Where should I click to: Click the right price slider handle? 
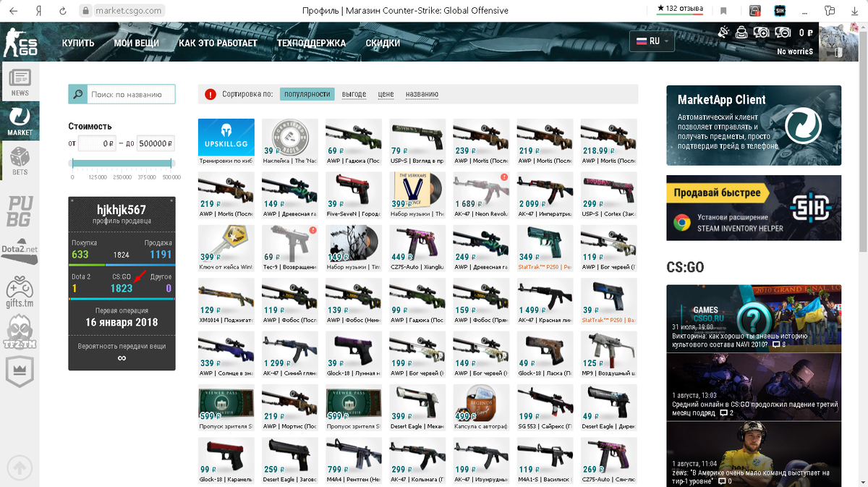point(171,163)
